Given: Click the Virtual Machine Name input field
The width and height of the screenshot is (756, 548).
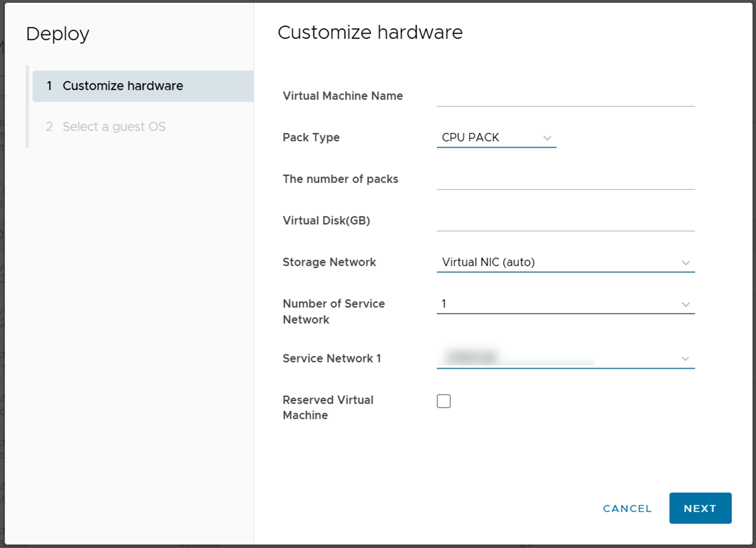Looking at the screenshot, I should tap(565, 97).
